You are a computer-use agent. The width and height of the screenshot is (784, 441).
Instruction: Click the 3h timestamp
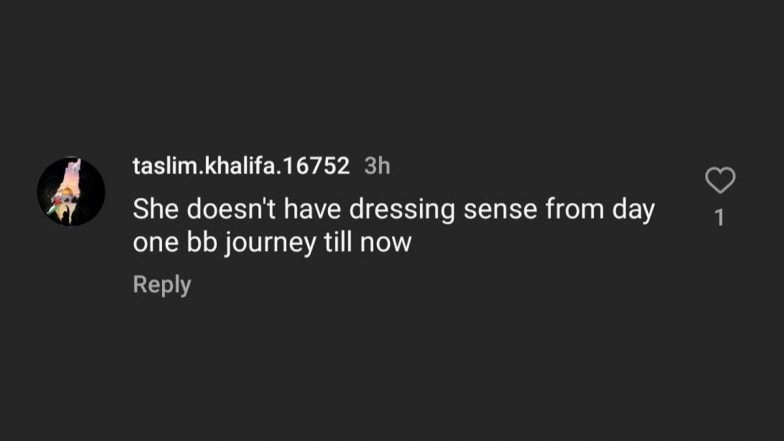click(377, 166)
